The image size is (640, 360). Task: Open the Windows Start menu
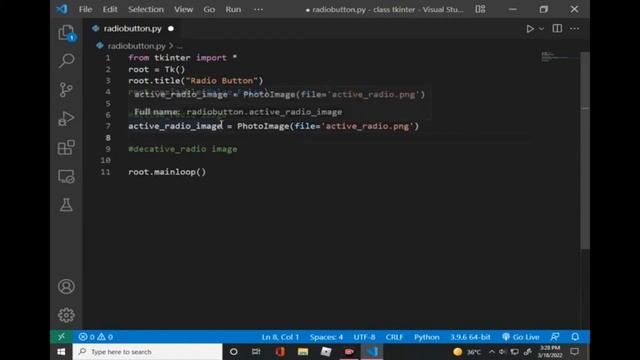tap(61, 351)
